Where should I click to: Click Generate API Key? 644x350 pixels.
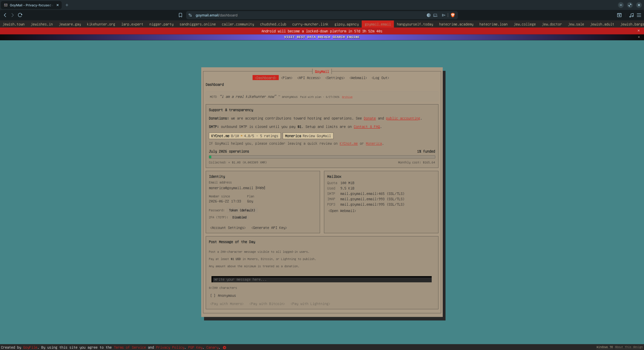tap(269, 228)
